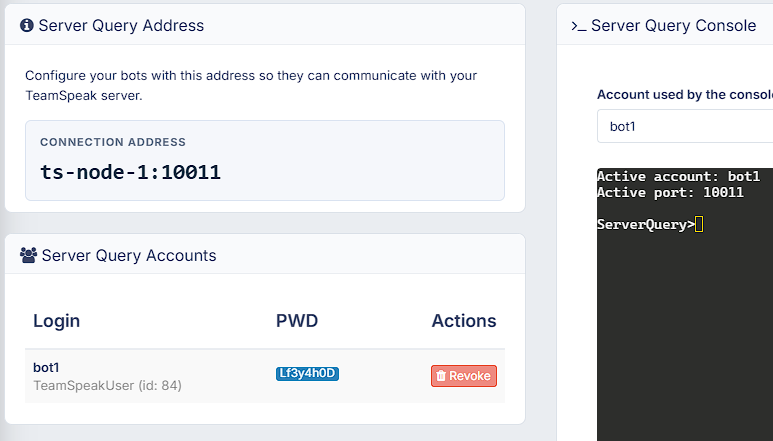Click the TeamSpeakUser (id: 84) subtitle
This screenshot has width=773, height=441.
107,385
